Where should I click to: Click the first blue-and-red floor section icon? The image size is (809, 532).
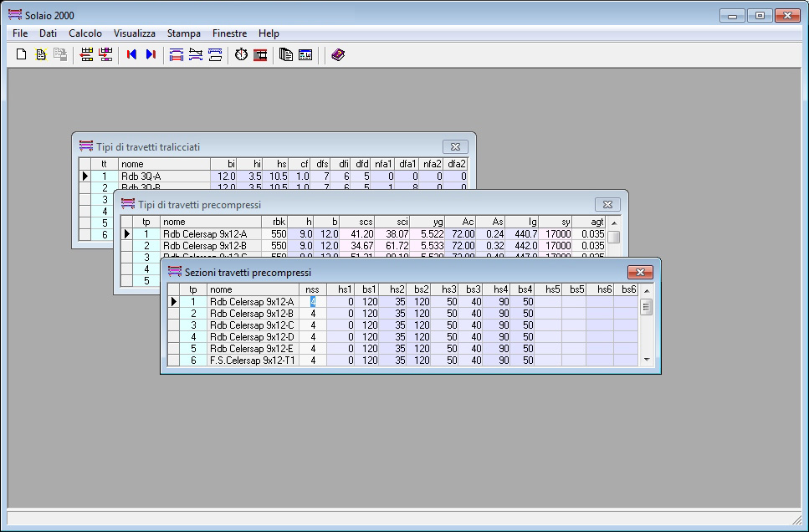tap(177, 54)
